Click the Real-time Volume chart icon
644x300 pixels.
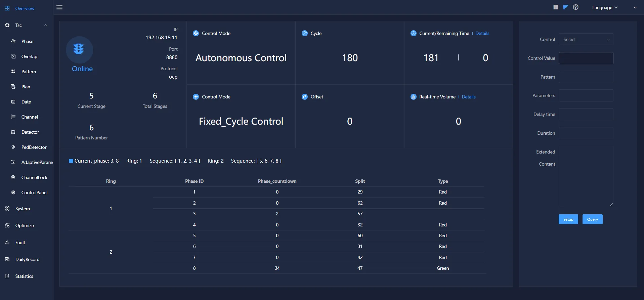pos(414,97)
